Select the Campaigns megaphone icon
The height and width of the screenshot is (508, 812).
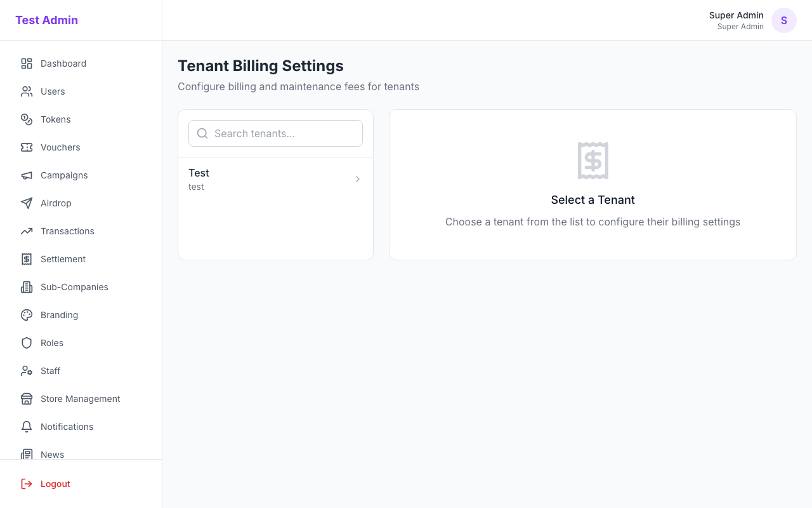tap(26, 175)
